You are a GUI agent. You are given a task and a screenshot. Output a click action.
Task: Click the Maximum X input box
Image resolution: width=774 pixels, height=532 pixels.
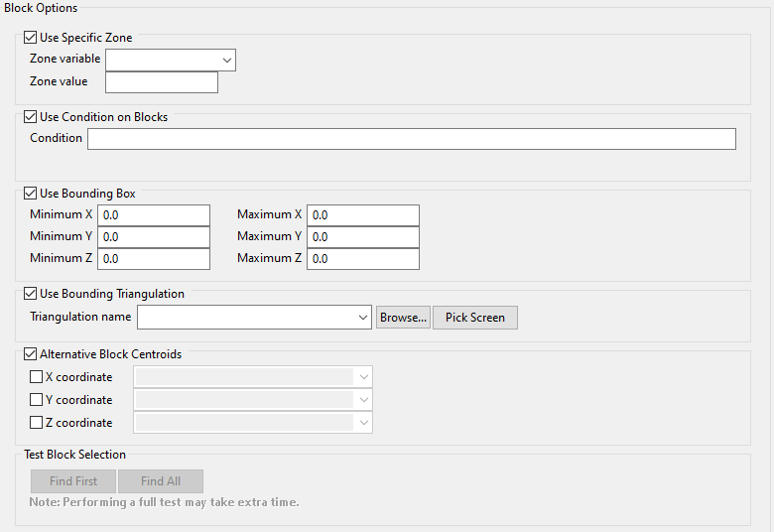coord(363,215)
